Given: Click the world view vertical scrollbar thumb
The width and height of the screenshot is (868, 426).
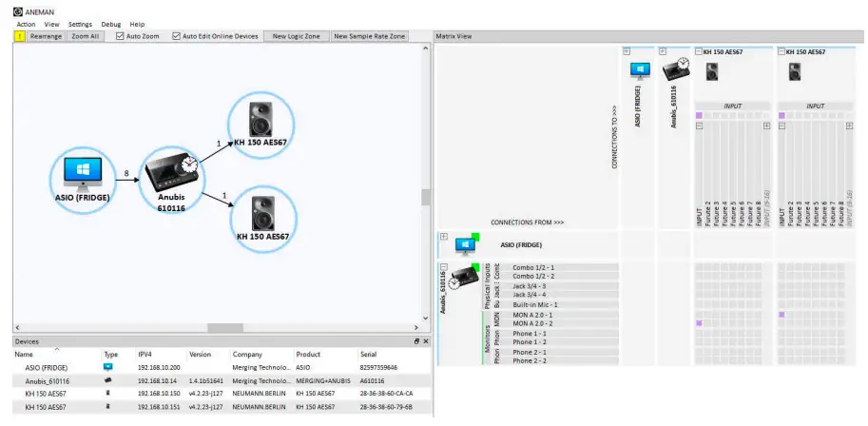Looking at the screenshot, I should click(425, 197).
